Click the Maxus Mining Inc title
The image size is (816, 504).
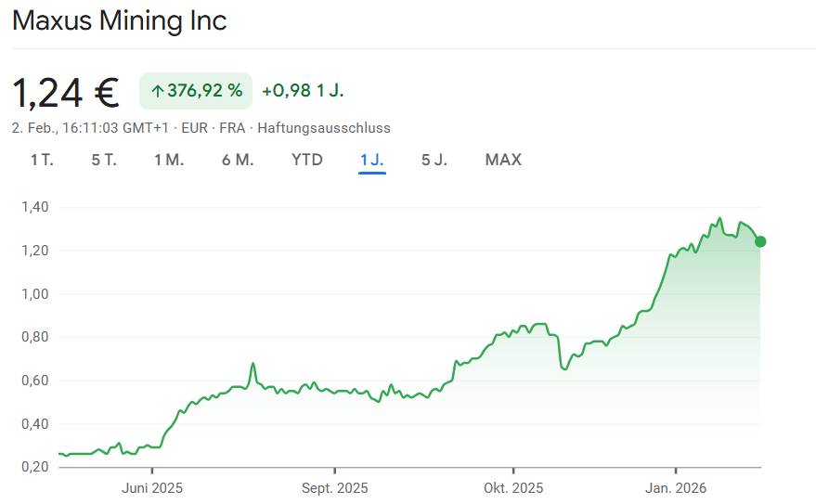click(x=120, y=20)
